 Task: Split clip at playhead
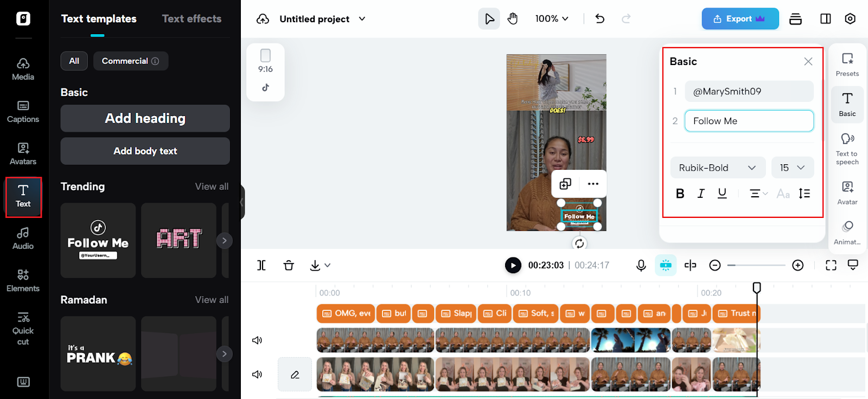pos(261,265)
